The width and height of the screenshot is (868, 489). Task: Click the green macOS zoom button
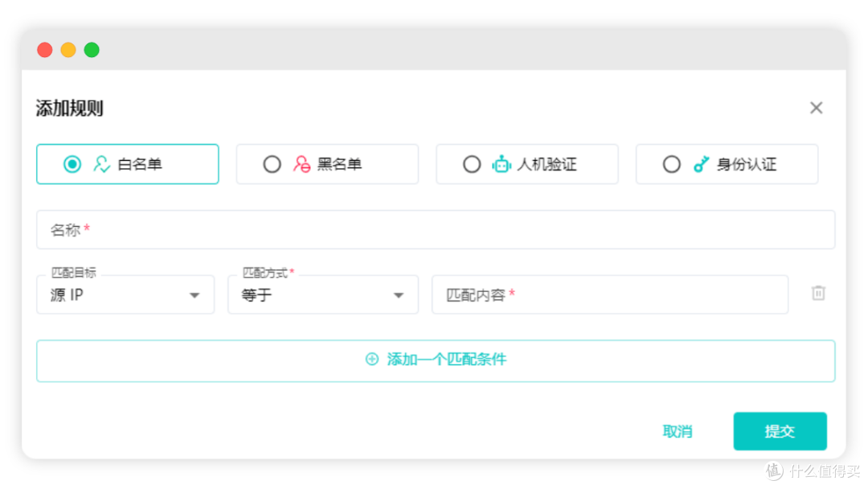(x=92, y=50)
